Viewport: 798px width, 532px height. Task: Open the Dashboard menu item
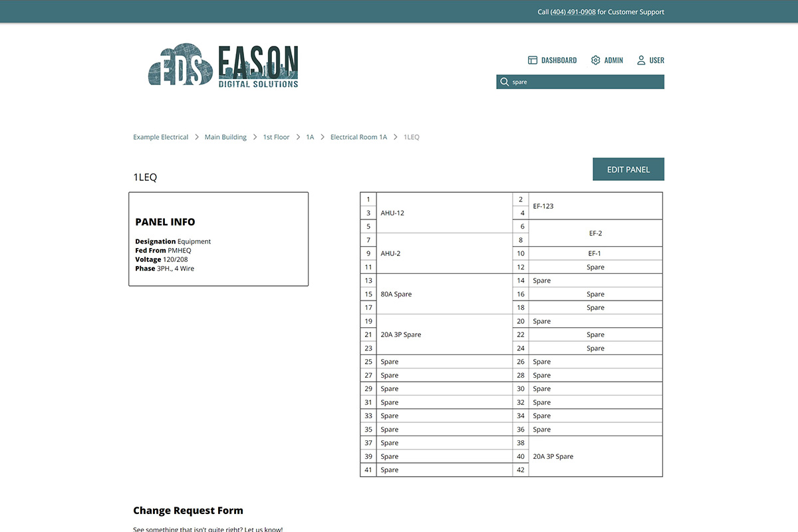(559, 61)
